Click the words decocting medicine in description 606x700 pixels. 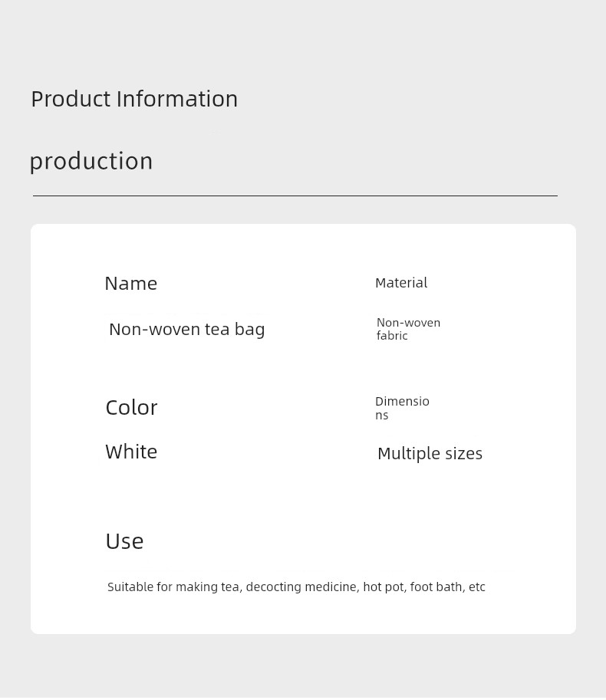pyautogui.click(x=302, y=587)
